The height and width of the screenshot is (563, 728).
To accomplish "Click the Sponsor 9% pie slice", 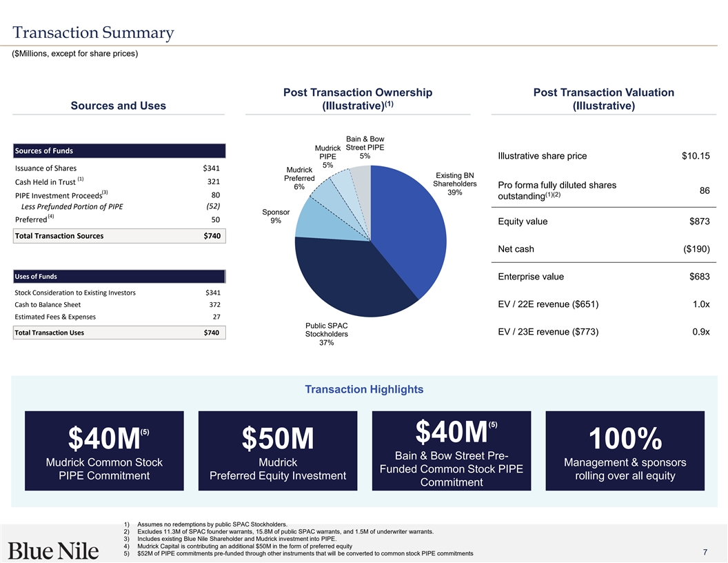I will 314,221.
